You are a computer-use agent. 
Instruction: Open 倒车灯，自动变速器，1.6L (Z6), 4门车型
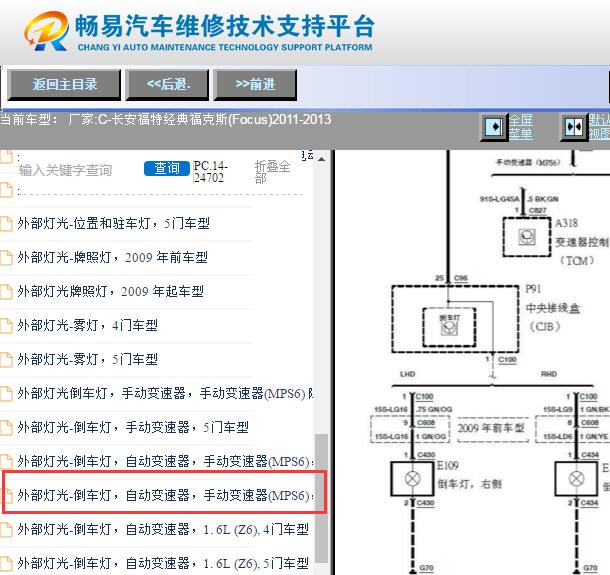pyautogui.click(x=163, y=529)
